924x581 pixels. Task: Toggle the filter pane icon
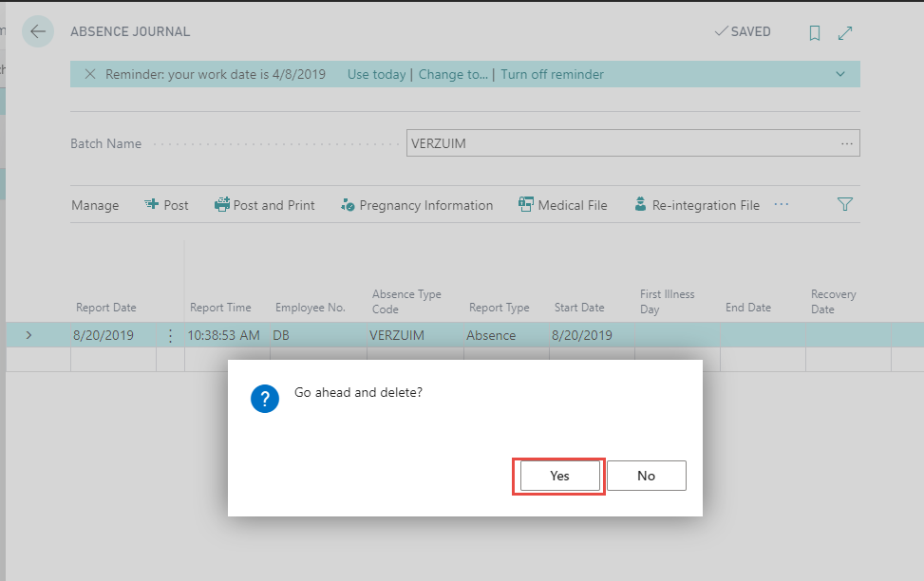pos(843,204)
